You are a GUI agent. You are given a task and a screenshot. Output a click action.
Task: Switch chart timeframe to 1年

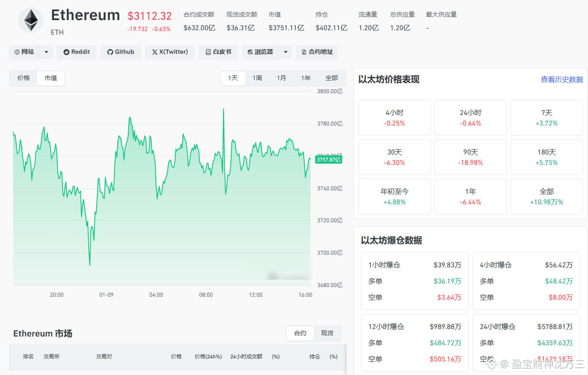point(305,77)
